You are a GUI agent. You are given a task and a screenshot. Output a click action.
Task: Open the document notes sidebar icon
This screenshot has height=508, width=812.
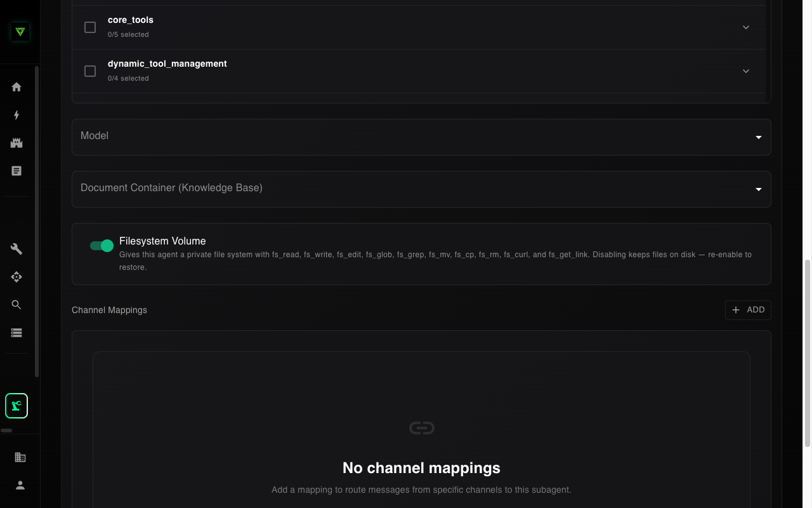(16, 171)
